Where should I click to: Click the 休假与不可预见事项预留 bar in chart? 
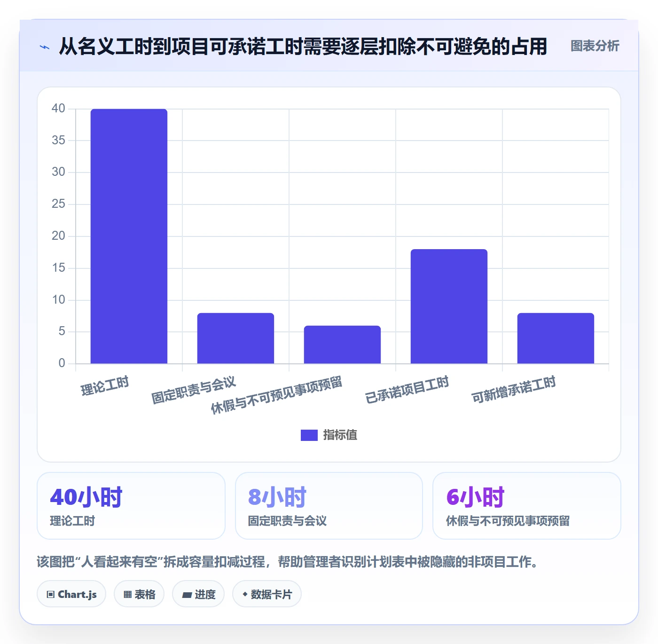pos(342,345)
